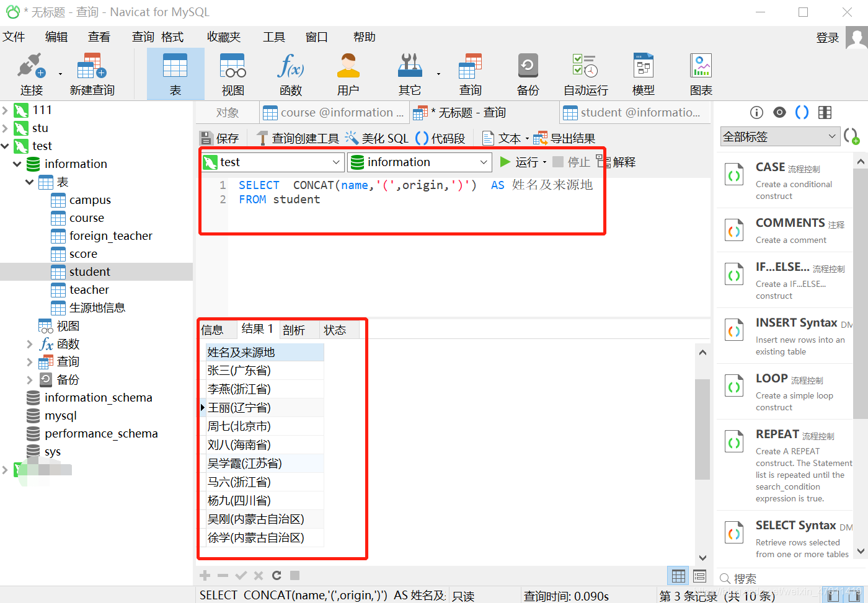The height and width of the screenshot is (603, 868).
Task: Switch to course @information tab
Action: pos(334,113)
